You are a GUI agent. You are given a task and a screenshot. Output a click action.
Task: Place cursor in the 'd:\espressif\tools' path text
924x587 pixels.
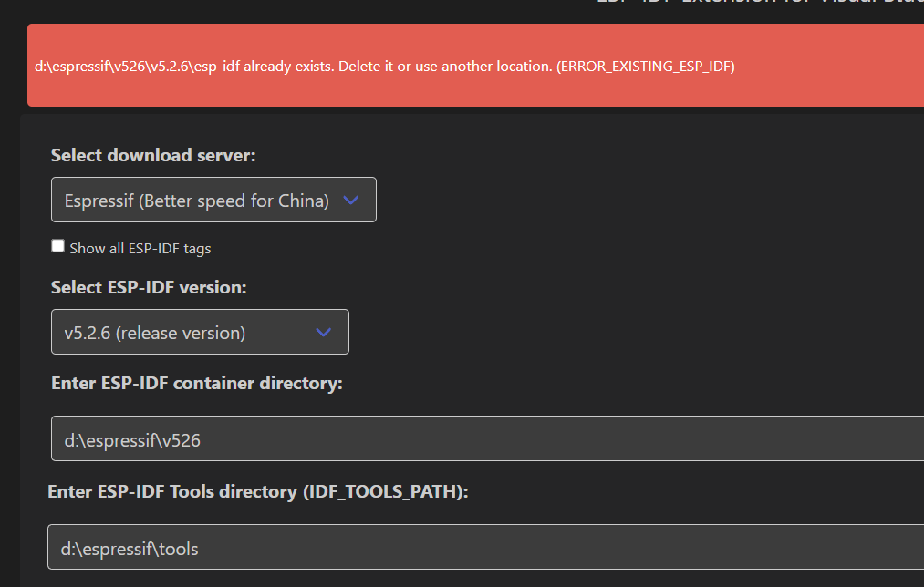pyautogui.click(x=130, y=549)
